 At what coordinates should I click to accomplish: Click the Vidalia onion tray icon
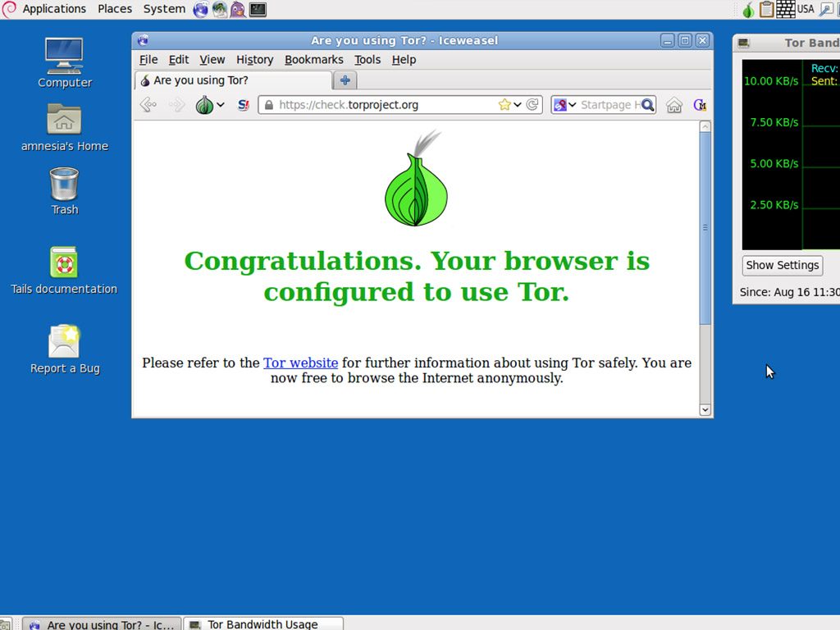[748, 10]
